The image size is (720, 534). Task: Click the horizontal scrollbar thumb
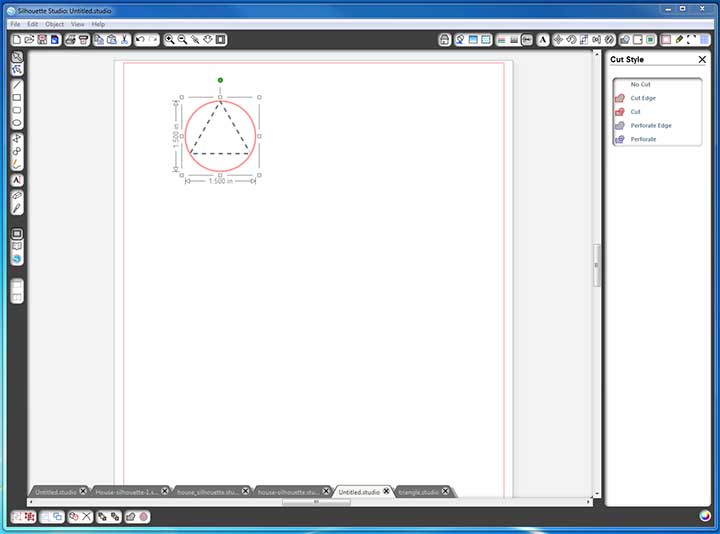[316, 502]
